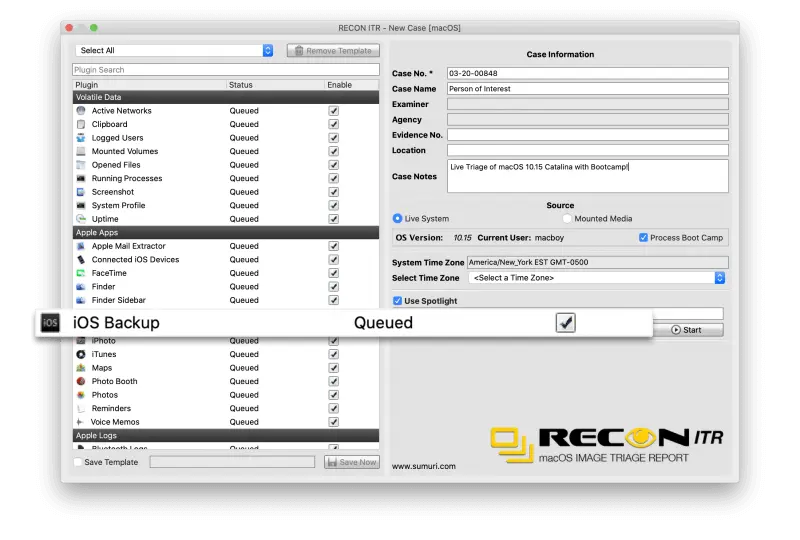Viewport: 800px width, 540px height.
Task: Click the FaceTime plugin icon
Action: [x=81, y=273]
